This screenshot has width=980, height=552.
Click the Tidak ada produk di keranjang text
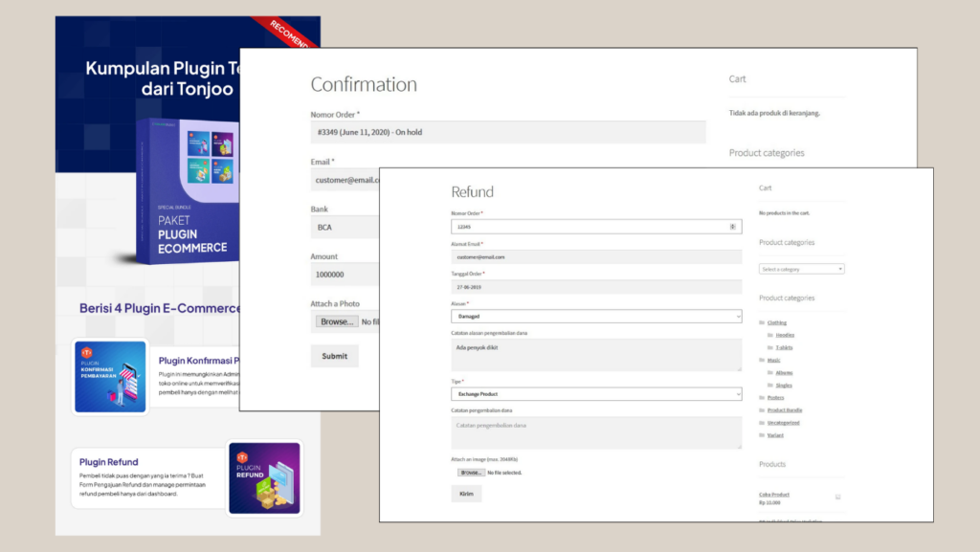774,113
